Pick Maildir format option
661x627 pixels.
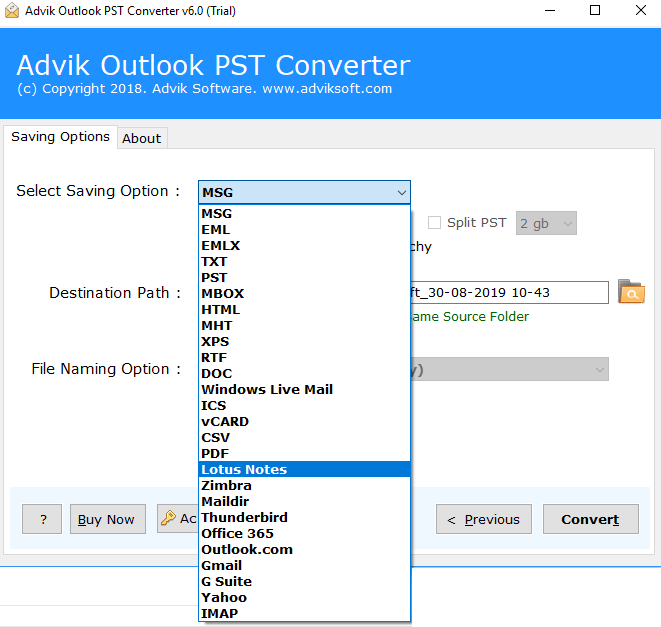point(304,501)
